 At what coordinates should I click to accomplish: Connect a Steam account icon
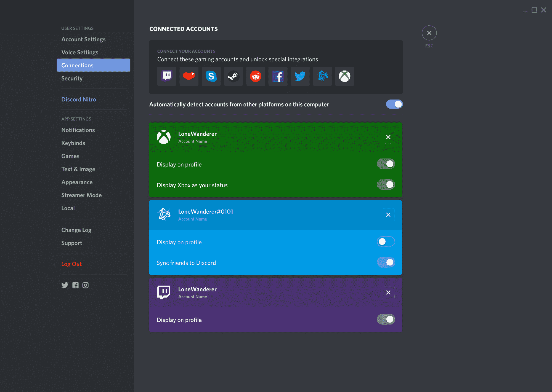point(233,76)
